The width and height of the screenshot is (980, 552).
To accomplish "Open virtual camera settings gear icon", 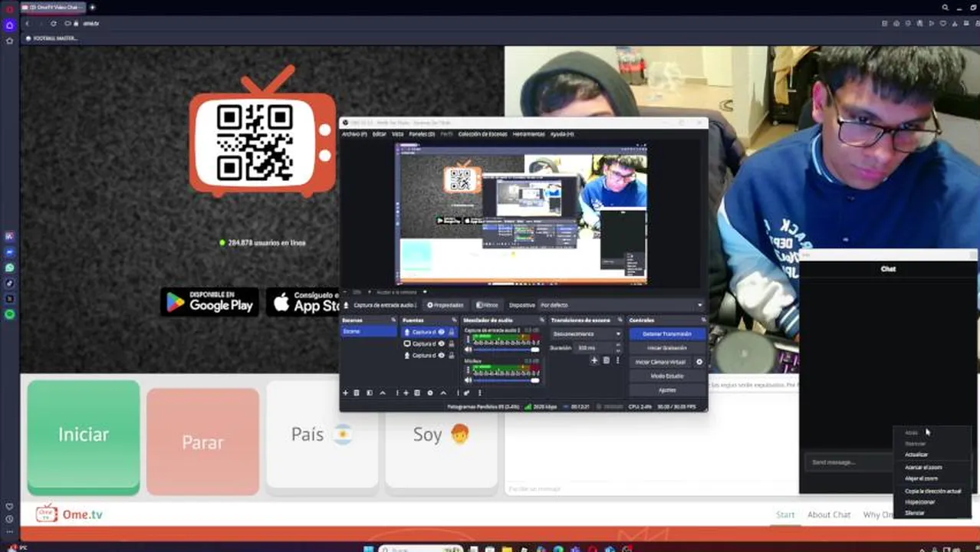I will click(699, 362).
